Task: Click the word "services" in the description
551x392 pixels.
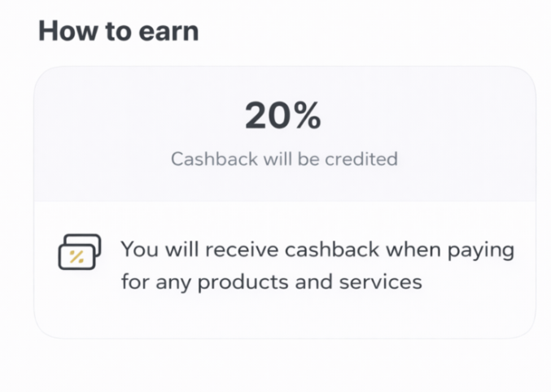Action: 386,282
